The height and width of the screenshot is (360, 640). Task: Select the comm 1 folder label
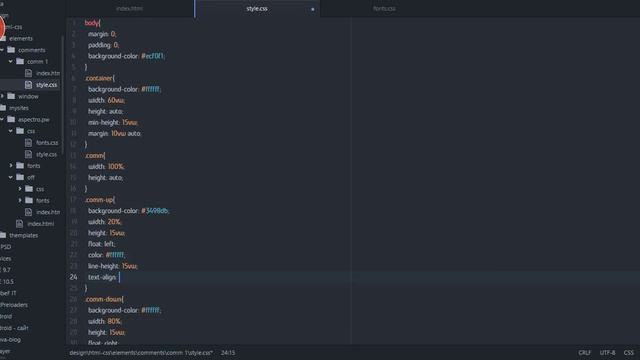click(x=37, y=62)
